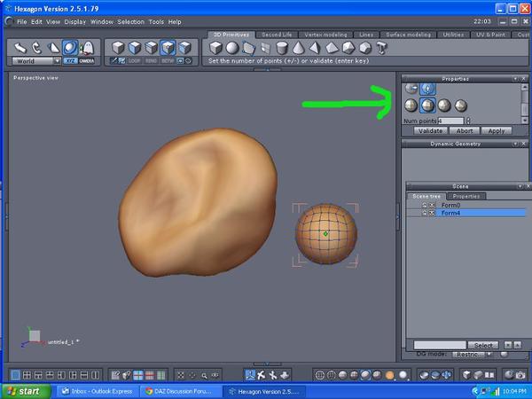
Task: Open the Scene panel menu arrow
Action: pyautogui.click(x=520, y=186)
